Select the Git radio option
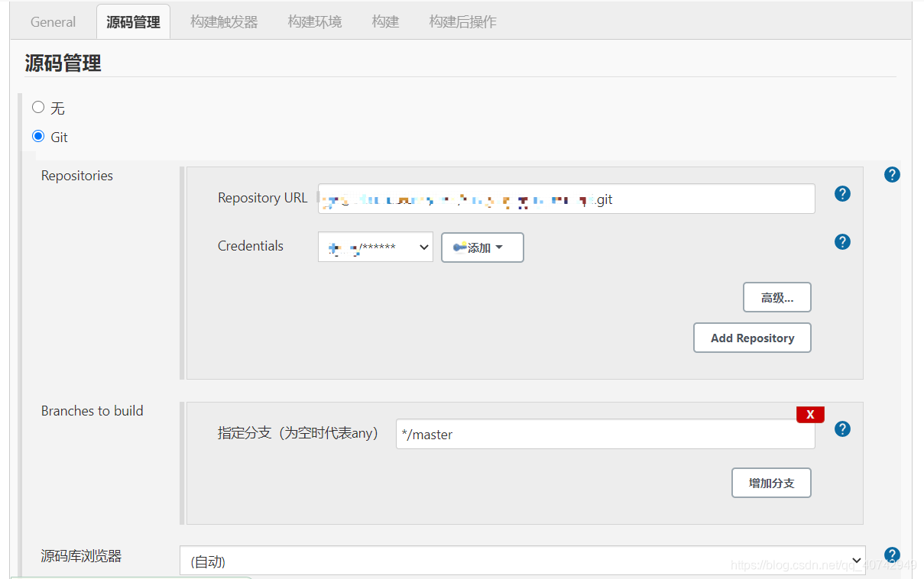924x579 pixels. (x=38, y=136)
